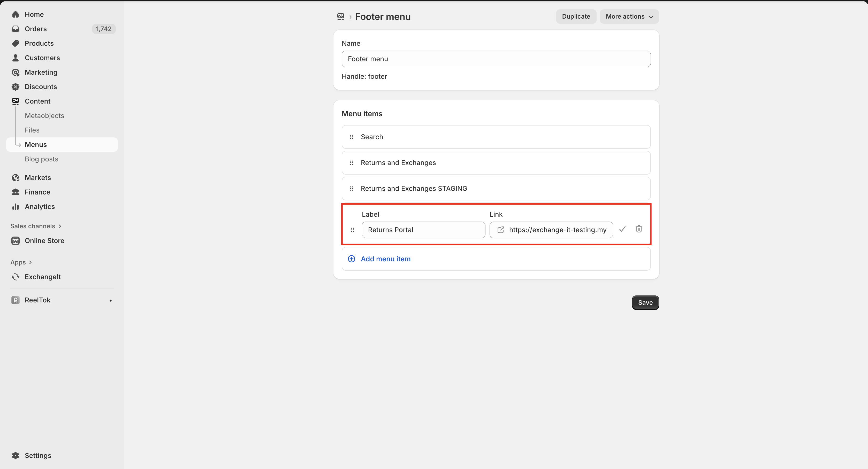Click the Content breadcrumb icon beside Footer menu
Viewport: 868px width, 469px height.
click(341, 17)
